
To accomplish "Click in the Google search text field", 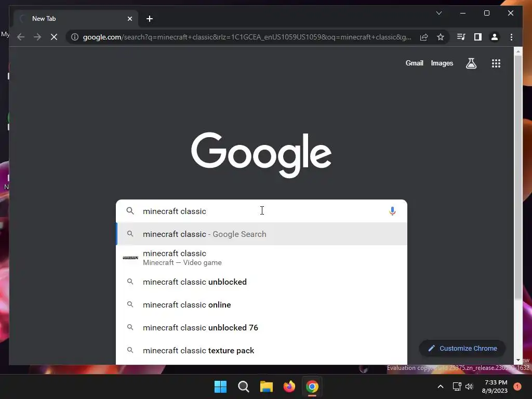I will [261, 211].
